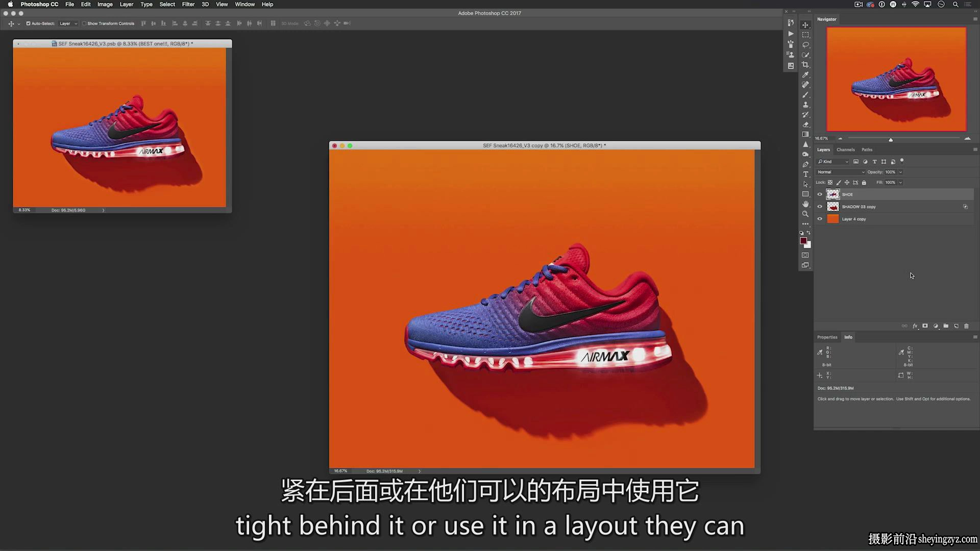
Task: Select the Rectangle shape tool
Action: [x=805, y=194]
